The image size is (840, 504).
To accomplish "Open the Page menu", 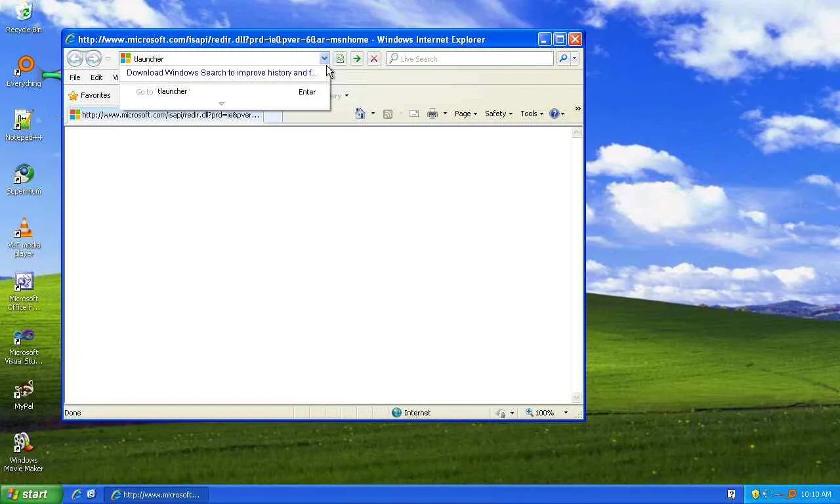I will [466, 114].
